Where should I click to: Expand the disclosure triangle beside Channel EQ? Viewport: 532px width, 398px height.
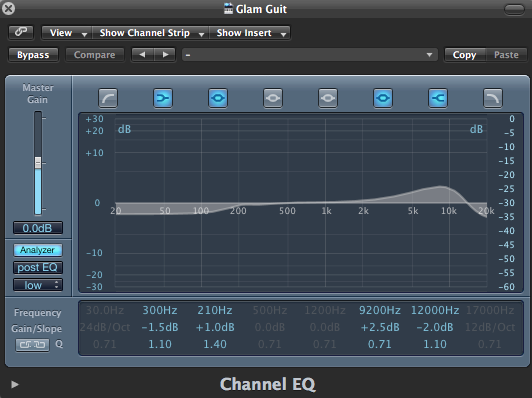tap(14, 384)
